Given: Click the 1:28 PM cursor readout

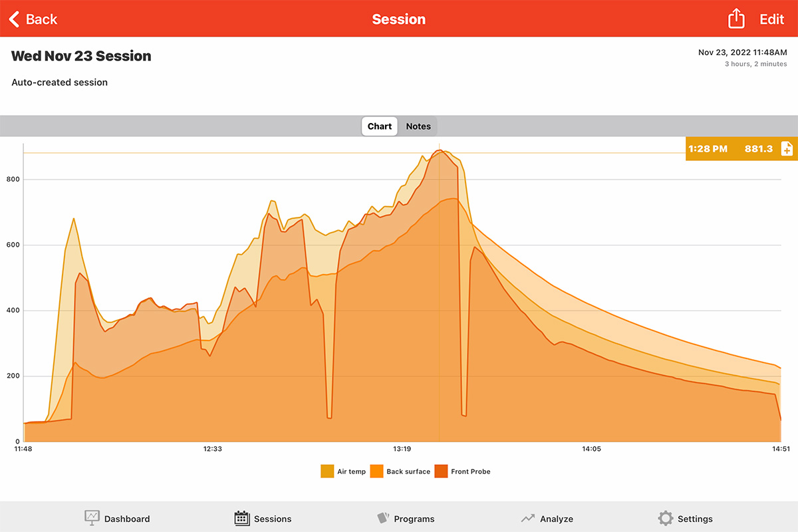Looking at the screenshot, I should (x=708, y=149).
